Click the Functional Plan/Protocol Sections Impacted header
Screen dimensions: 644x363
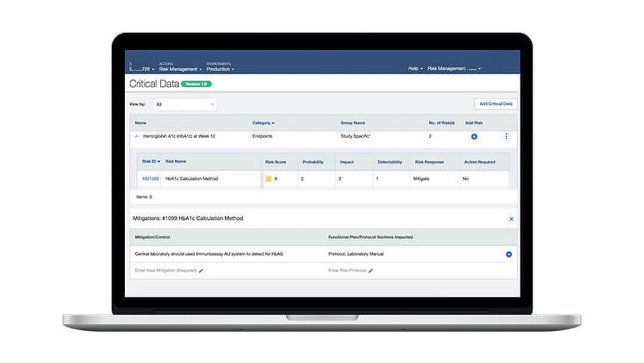click(x=370, y=237)
